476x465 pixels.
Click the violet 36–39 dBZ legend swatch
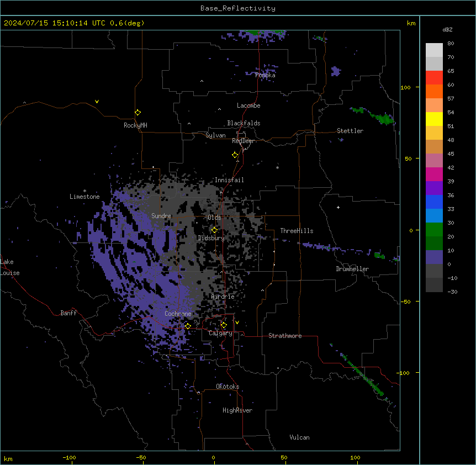(434, 188)
